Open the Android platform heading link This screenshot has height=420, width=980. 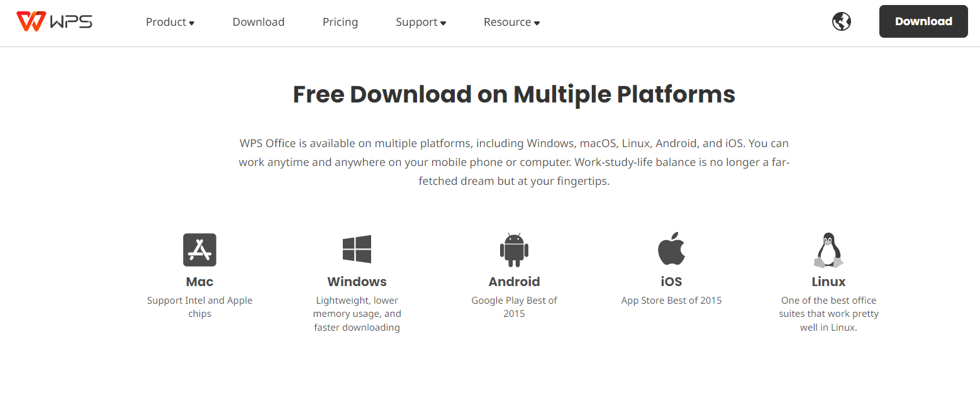[x=514, y=282]
